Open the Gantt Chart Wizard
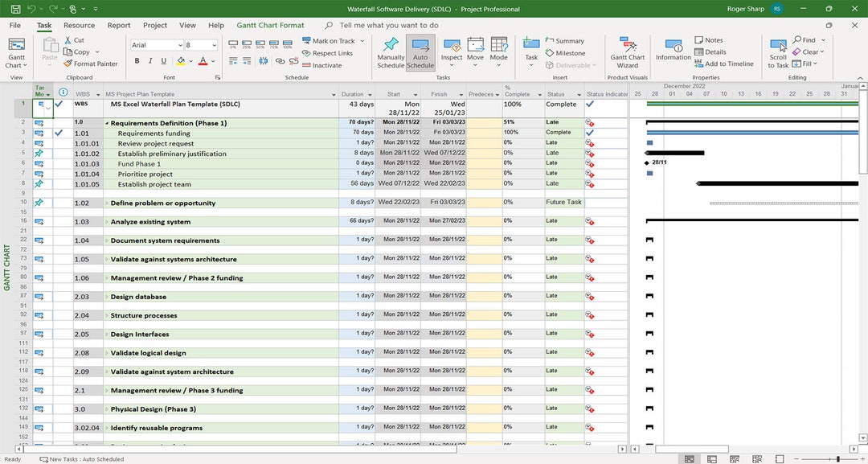This screenshot has width=868, height=464. coord(628,52)
